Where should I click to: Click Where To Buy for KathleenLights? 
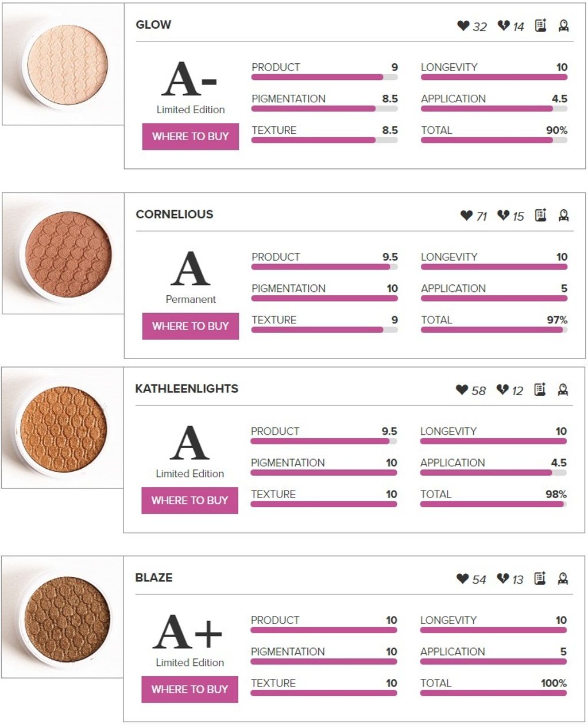(x=190, y=500)
